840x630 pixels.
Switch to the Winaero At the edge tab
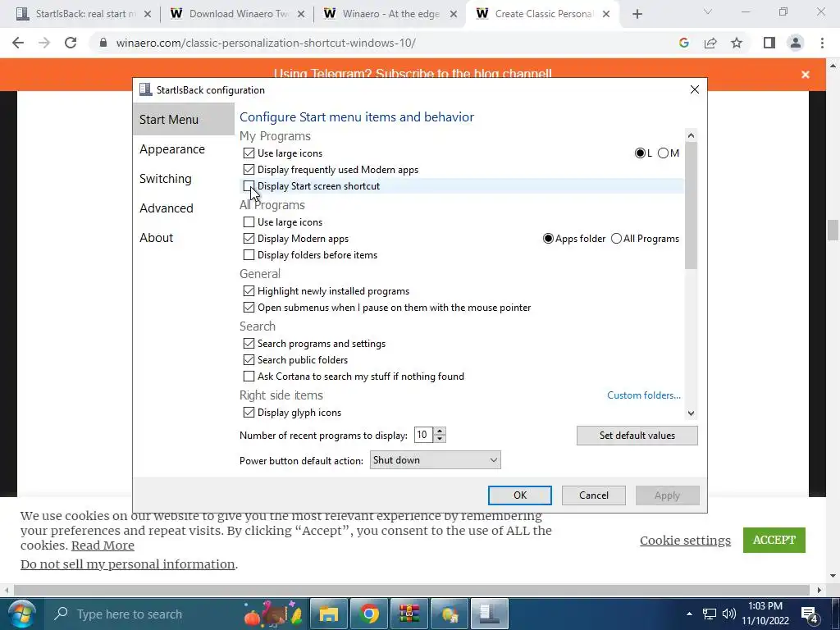[x=390, y=14]
